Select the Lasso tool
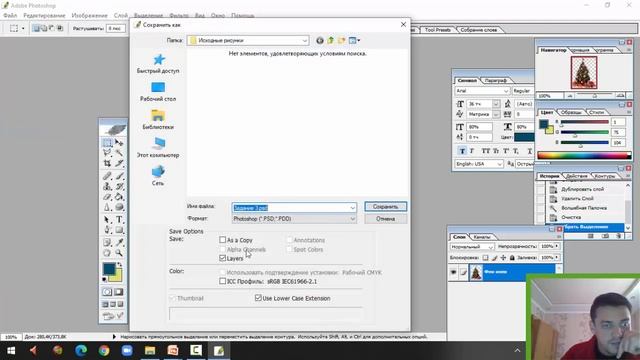The width and height of the screenshot is (640, 360). point(107,153)
